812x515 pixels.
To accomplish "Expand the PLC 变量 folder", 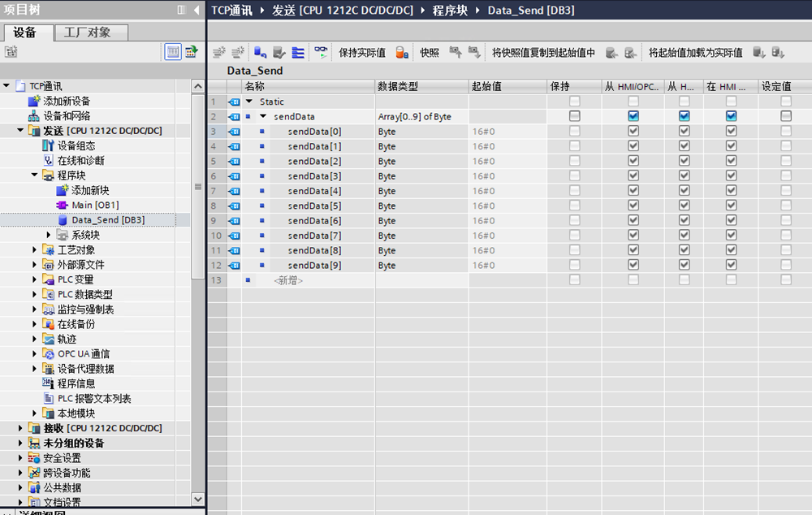I will tap(34, 279).
